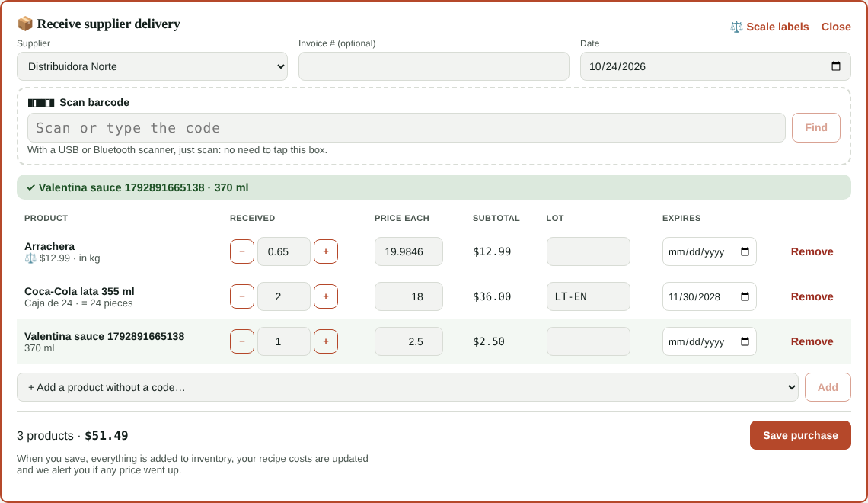Viewport: 868px width, 503px height.
Task: Save the purchase
Action: [x=800, y=435]
